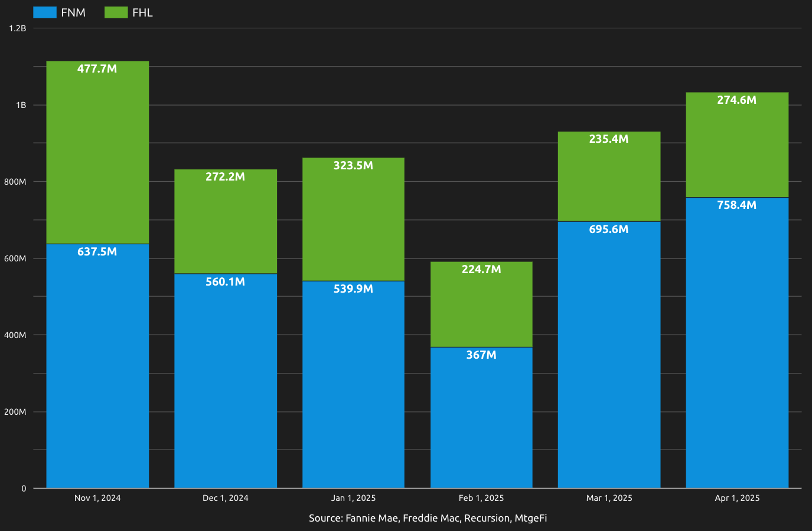Screen dimensions: 812x531
Task: Select the 477.7M FHL bar segment
Action: pyautogui.click(x=97, y=152)
